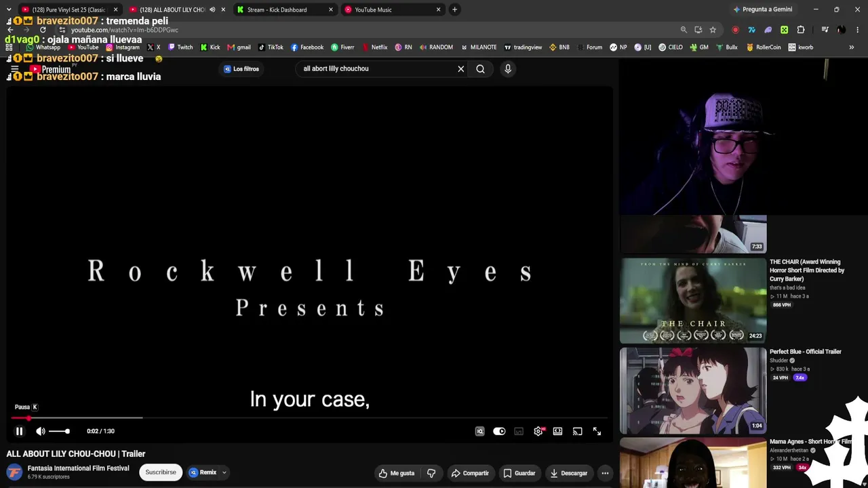Click the Remix button
The image size is (868, 488).
[203, 472]
